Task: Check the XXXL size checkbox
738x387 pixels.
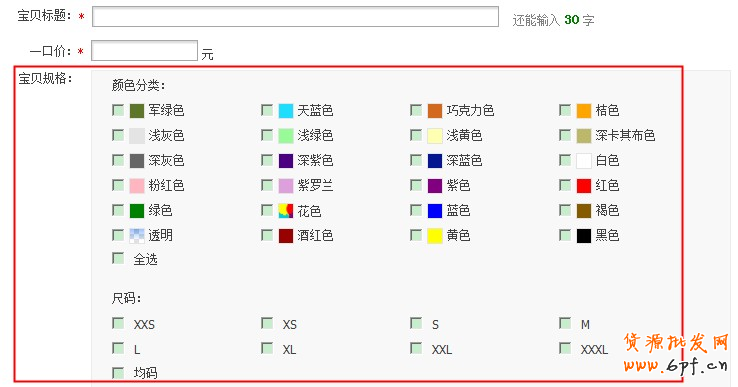Action: (x=565, y=348)
